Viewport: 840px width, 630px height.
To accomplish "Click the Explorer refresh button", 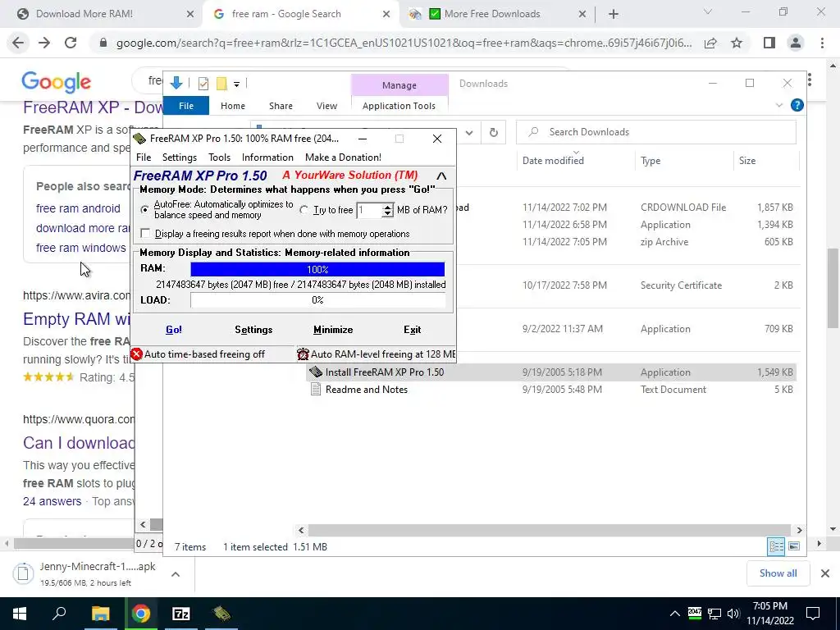I will tap(493, 132).
